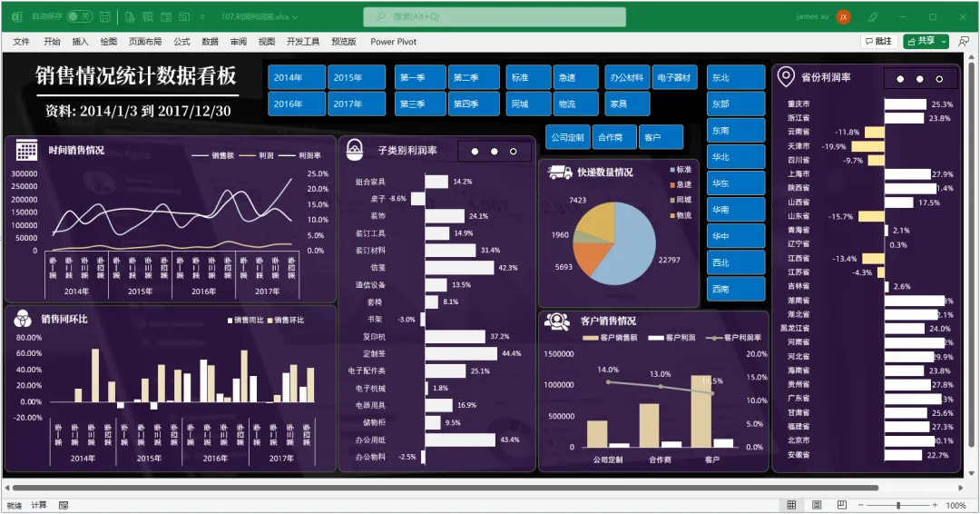Select the map pin icon beside 省份利润率
The image size is (980, 514).
click(x=786, y=77)
